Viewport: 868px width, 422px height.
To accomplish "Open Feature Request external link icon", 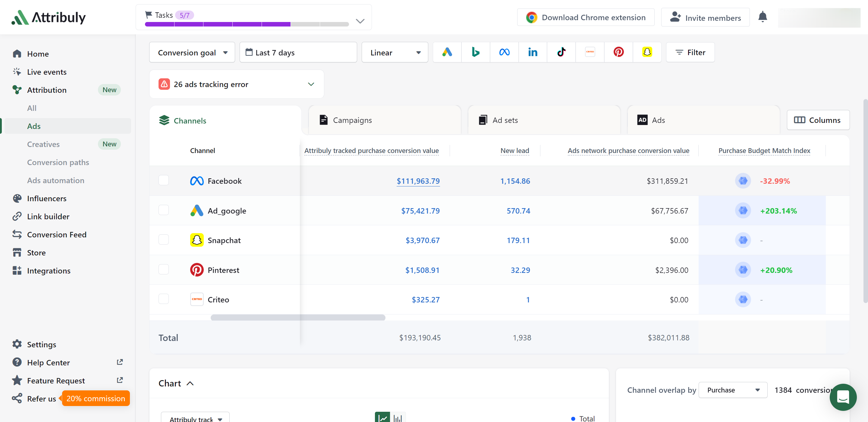I will click(120, 380).
